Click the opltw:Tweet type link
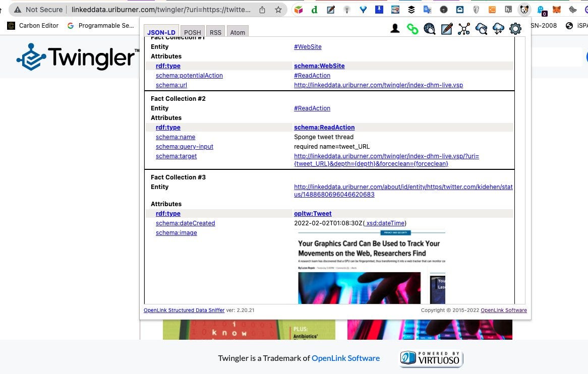The height and width of the screenshot is (374, 588). (312, 214)
